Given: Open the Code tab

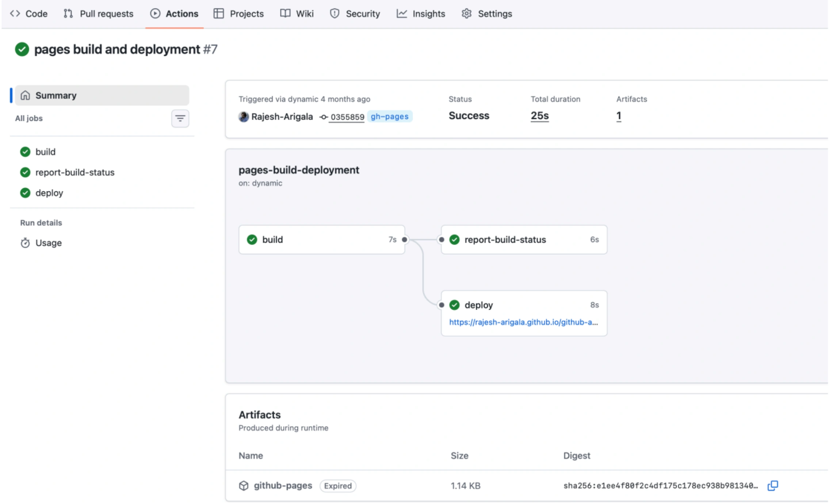Looking at the screenshot, I should pyautogui.click(x=29, y=14).
